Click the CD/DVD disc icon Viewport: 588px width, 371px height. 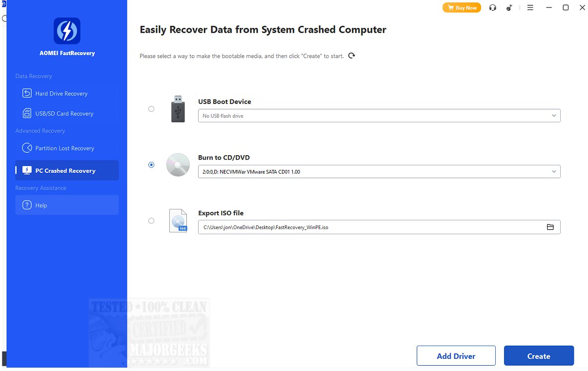pos(178,165)
